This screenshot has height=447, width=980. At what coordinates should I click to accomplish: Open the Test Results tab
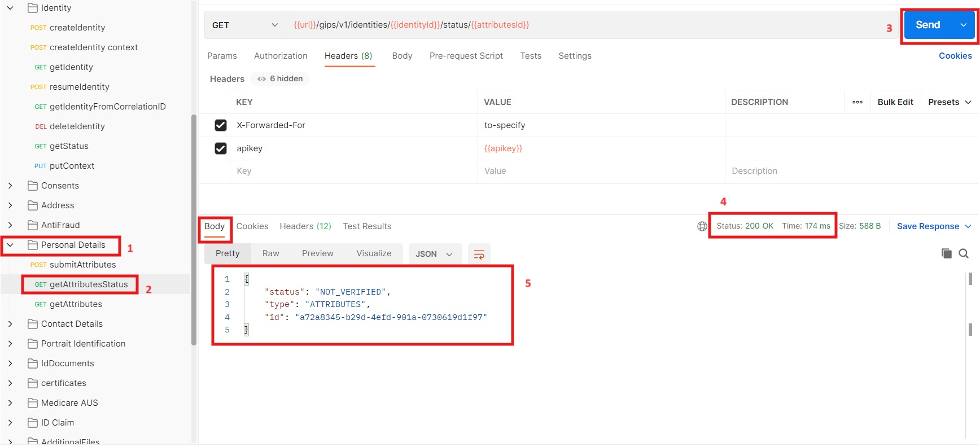point(367,226)
